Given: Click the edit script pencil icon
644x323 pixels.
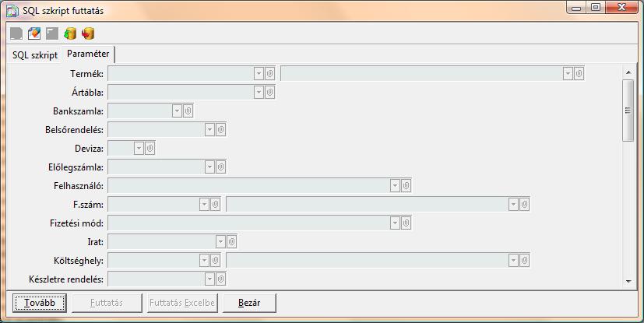Looking at the screenshot, I should 33,33.
